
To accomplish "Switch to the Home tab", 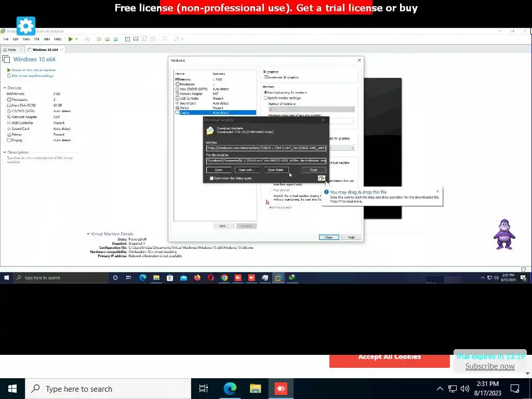I will point(11,49).
